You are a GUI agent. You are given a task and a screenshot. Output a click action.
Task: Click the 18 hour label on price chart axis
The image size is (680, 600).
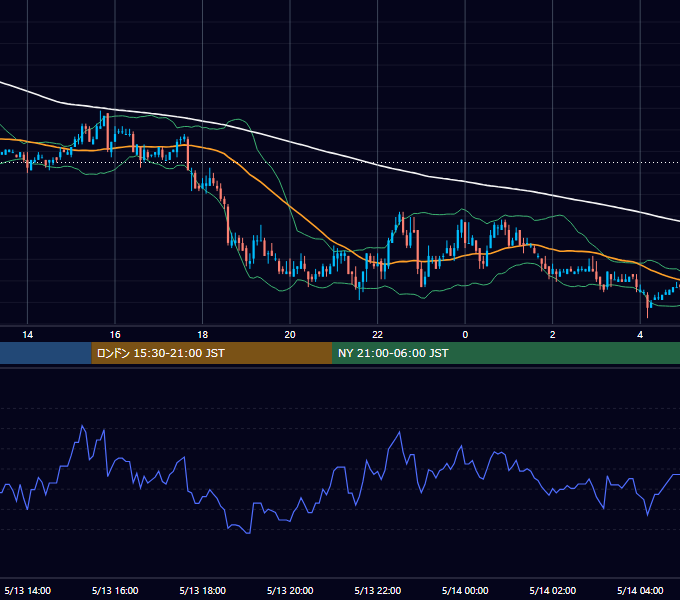(203, 335)
